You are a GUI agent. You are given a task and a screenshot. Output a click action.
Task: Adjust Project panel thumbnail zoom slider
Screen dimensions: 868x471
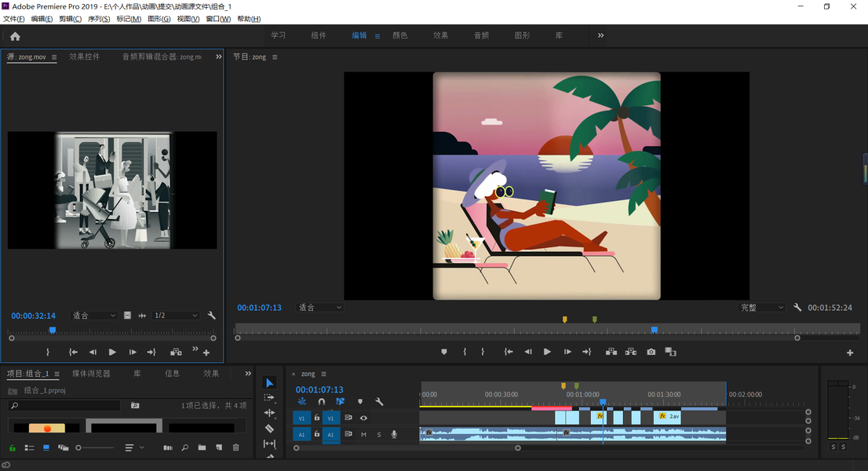95,447
